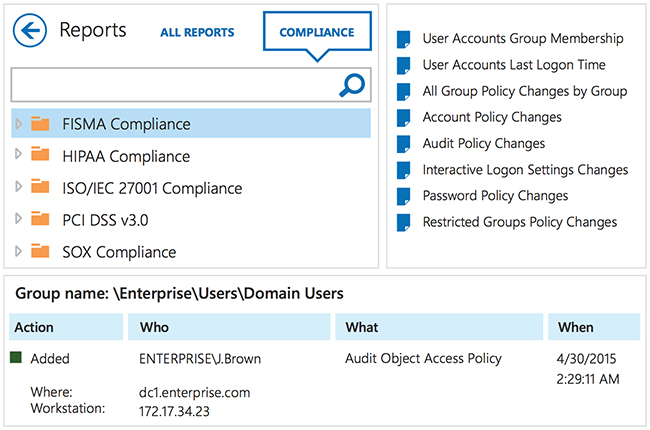Select the HIPAA Compliance tree item
The width and height of the screenshot is (650, 430).
pyautogui.click(x=125, y=156)
